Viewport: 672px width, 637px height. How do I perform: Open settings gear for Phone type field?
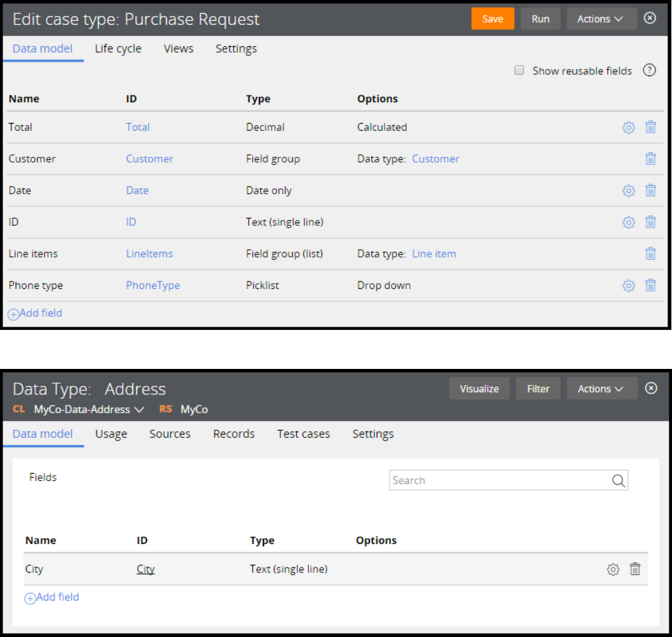tap(628, 285)
